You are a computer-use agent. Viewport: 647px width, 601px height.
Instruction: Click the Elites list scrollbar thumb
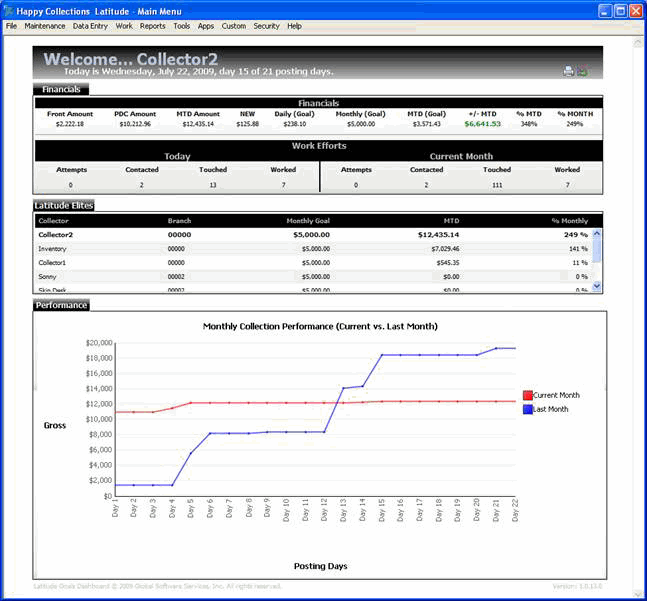coord(597,250)
